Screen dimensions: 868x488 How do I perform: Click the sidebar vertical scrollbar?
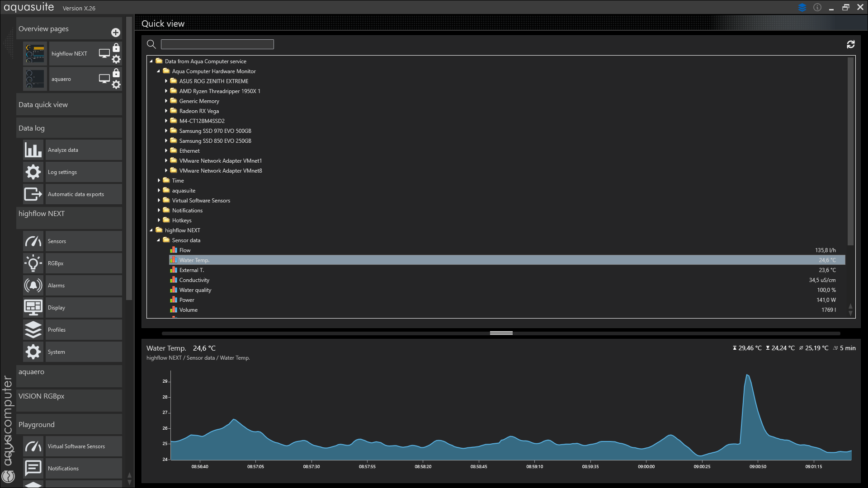tap(129, 158)
